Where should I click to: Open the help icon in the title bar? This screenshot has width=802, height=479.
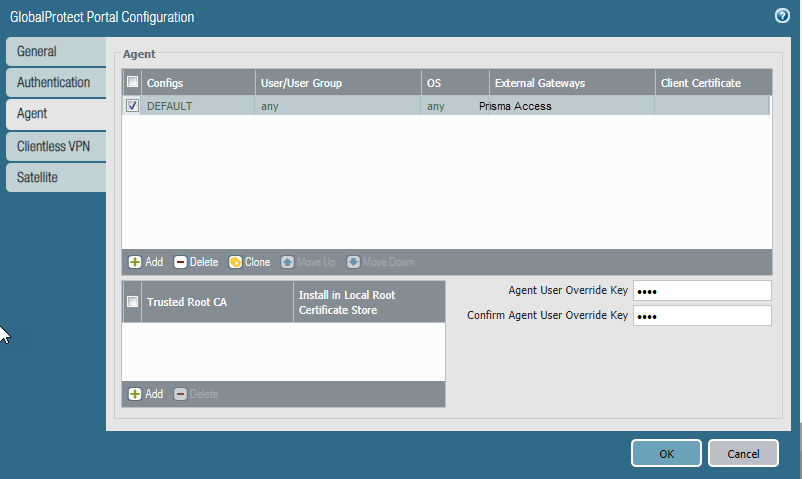coord(782,16)
